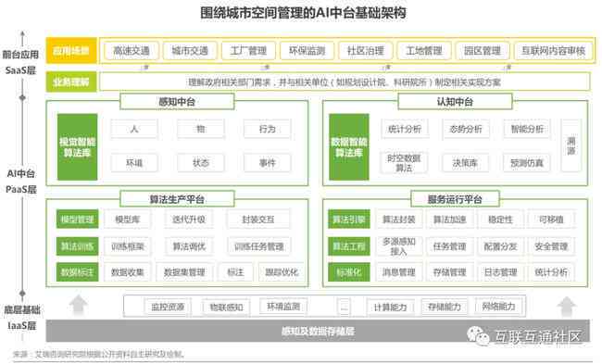Select the 数据收集 box

pos(128,272)
